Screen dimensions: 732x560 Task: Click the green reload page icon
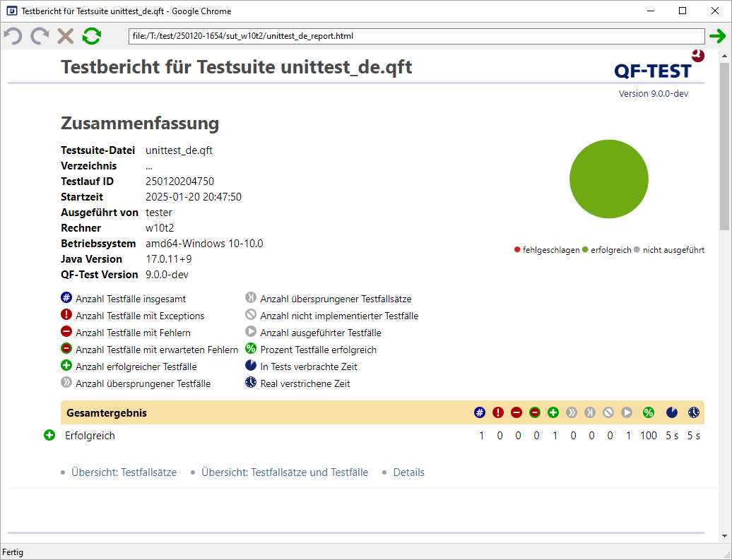92,36
